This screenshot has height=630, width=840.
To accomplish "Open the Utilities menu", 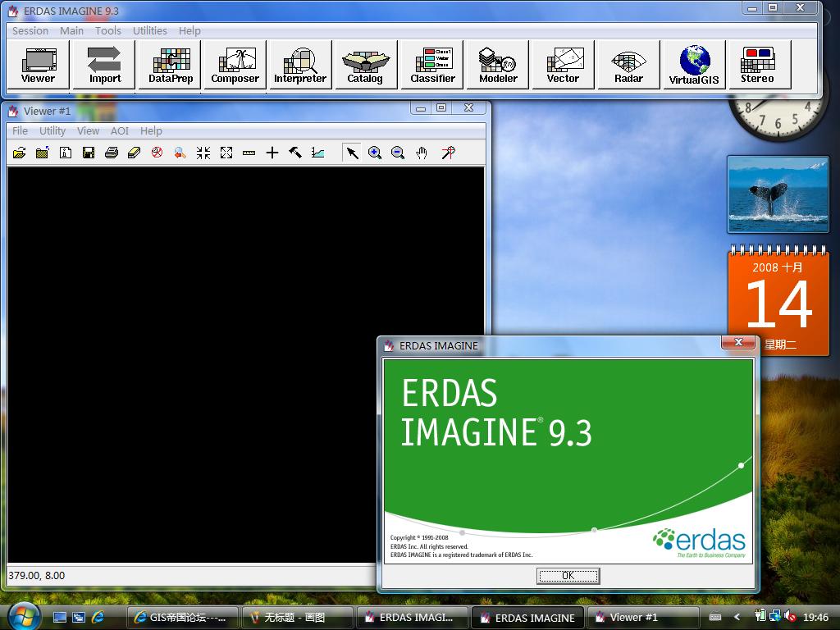I will pos(150,30).
